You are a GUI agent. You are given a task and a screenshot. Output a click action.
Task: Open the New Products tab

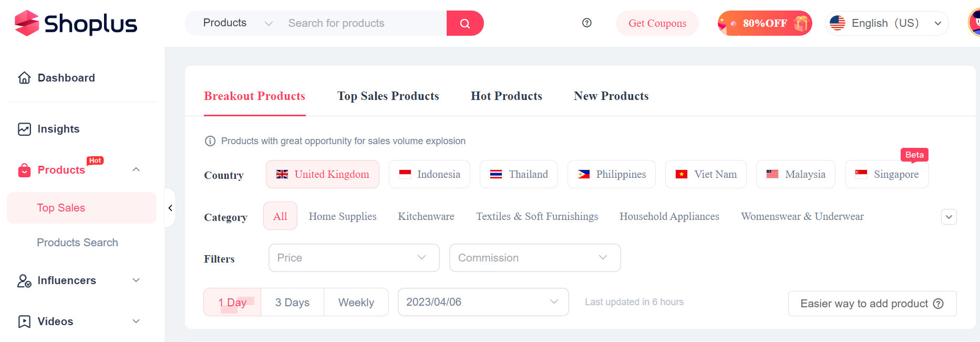click(611, 96)
